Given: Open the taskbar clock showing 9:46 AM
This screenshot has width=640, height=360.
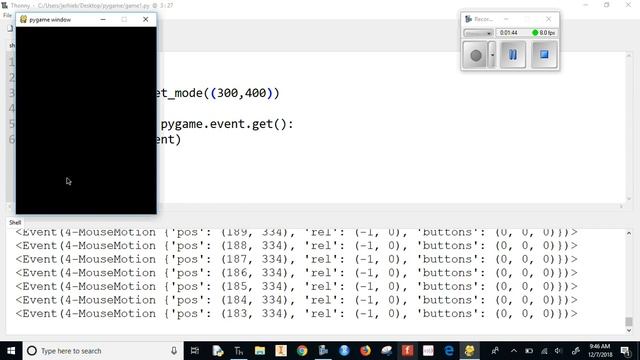Looking at the screenshot, I should 600,351.
